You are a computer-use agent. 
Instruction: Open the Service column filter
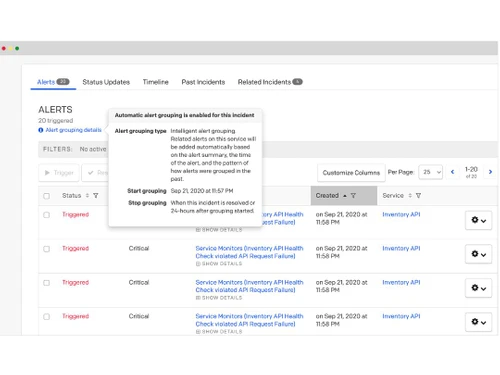[x=418, y=196]
